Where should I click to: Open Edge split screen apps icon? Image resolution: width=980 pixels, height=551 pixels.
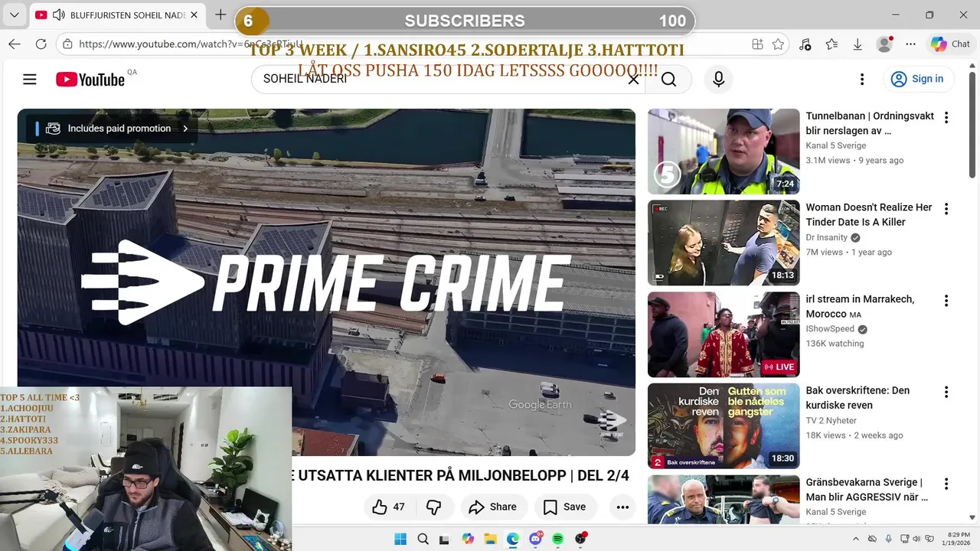coord(757,44)
